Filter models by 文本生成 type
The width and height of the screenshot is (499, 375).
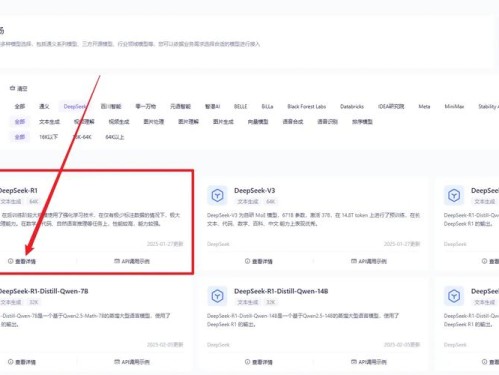pyautogui.click(x=49, y=122)
